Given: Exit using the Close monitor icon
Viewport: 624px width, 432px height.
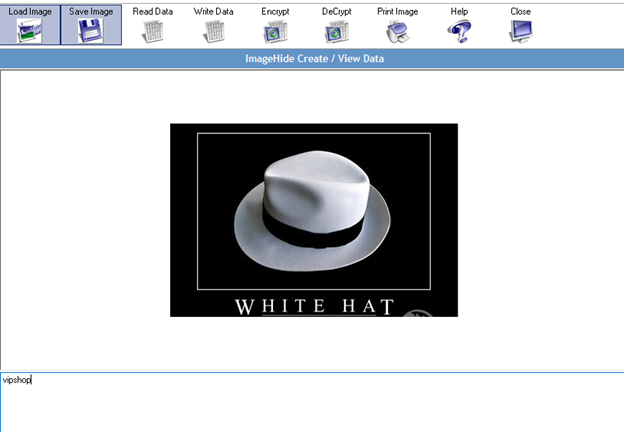Looking at the screenshot, I should [521, 31].
